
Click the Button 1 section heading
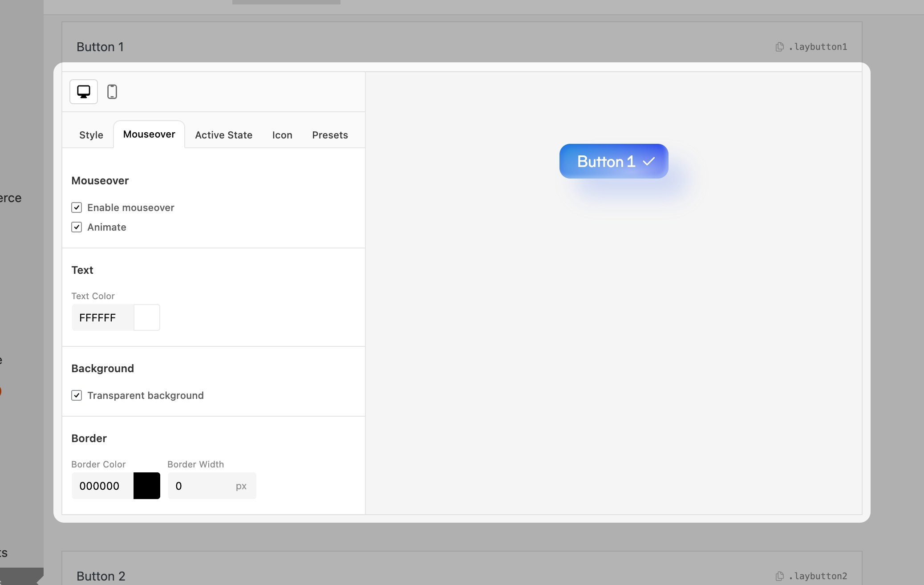click(100, 47)
